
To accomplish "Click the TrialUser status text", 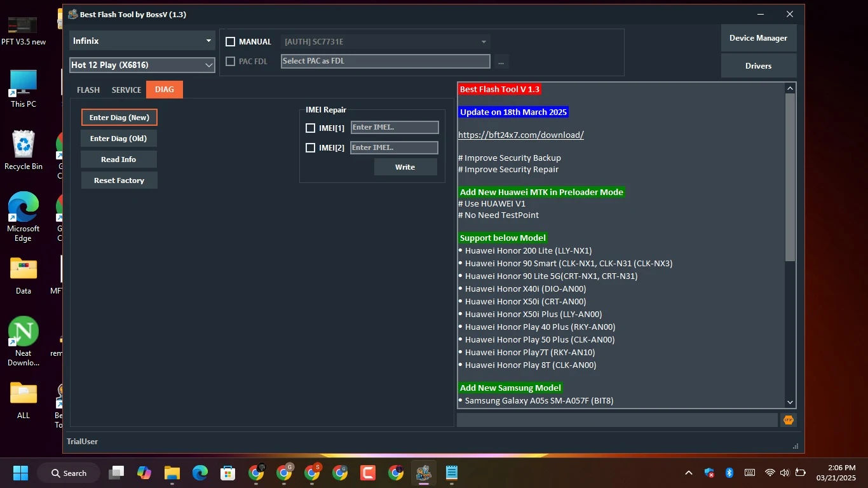I will (x=83, y=442).
